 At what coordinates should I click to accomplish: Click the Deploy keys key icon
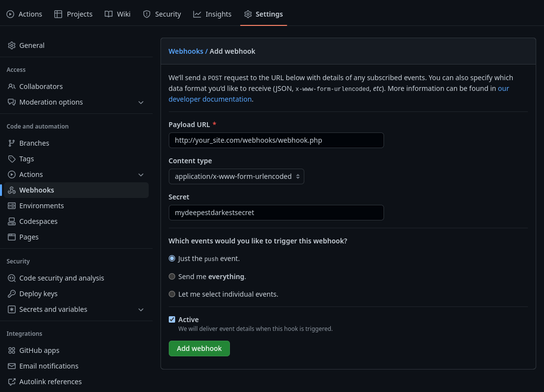click(12, 294)
